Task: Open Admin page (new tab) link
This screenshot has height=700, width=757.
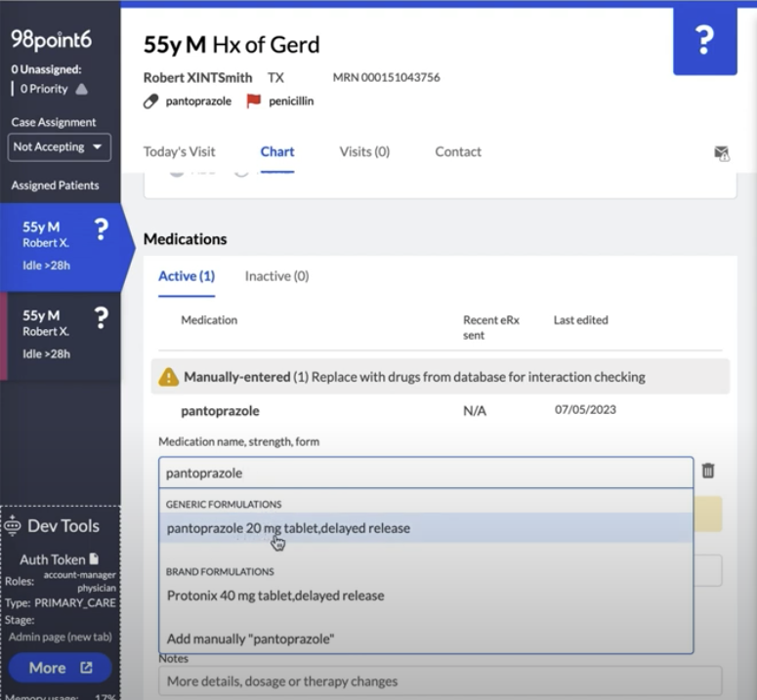Action: (x=60, y=637)
